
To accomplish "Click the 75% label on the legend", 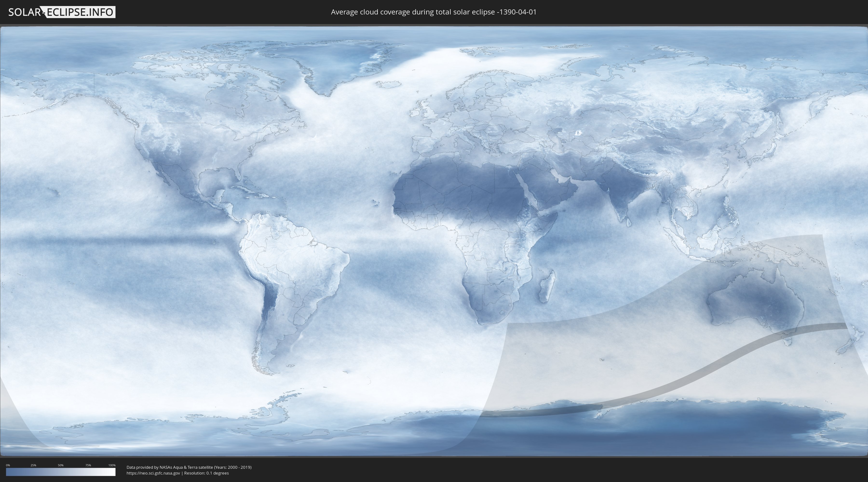I will point(88,465).
